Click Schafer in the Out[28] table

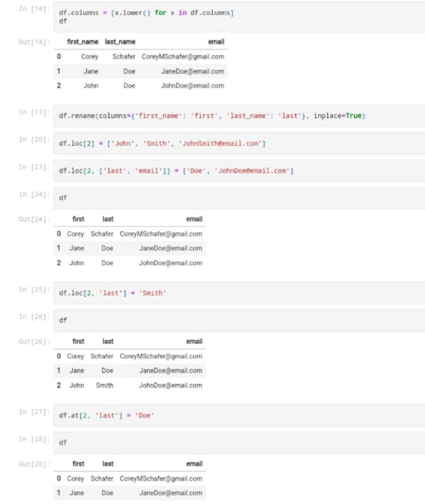pos(102,478)
